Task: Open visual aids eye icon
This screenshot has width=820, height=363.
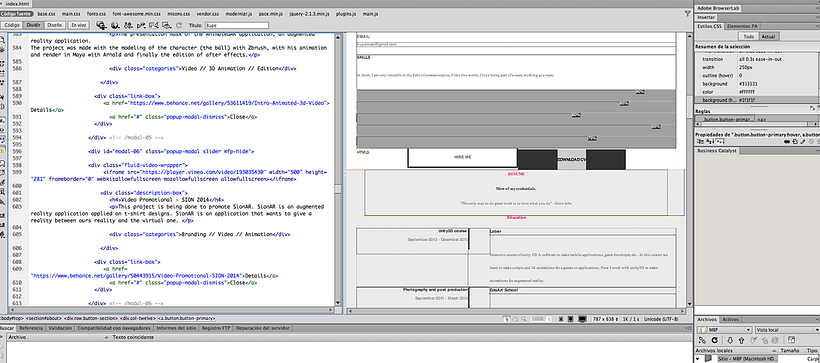Action: click(167, 25)
